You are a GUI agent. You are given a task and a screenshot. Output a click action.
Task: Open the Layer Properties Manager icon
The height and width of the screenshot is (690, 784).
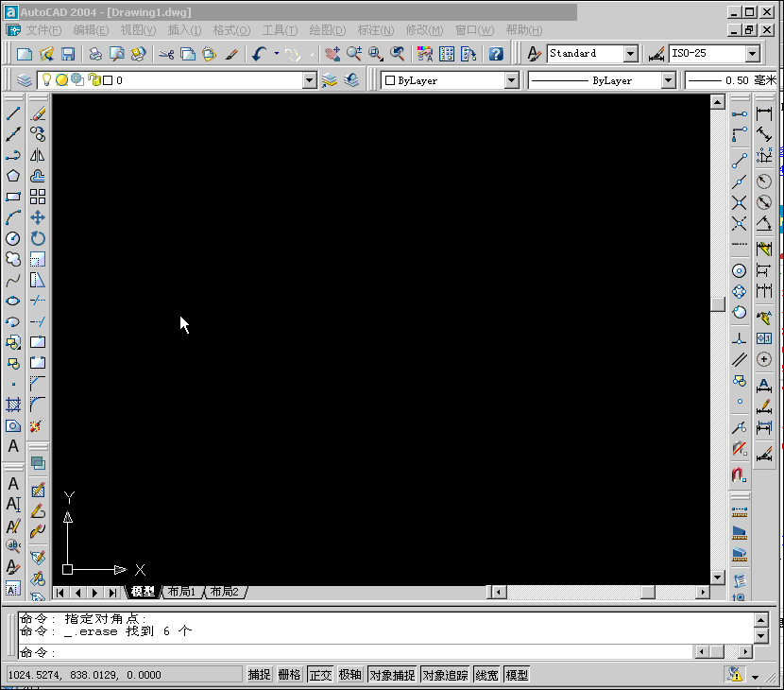pos(24,80)
